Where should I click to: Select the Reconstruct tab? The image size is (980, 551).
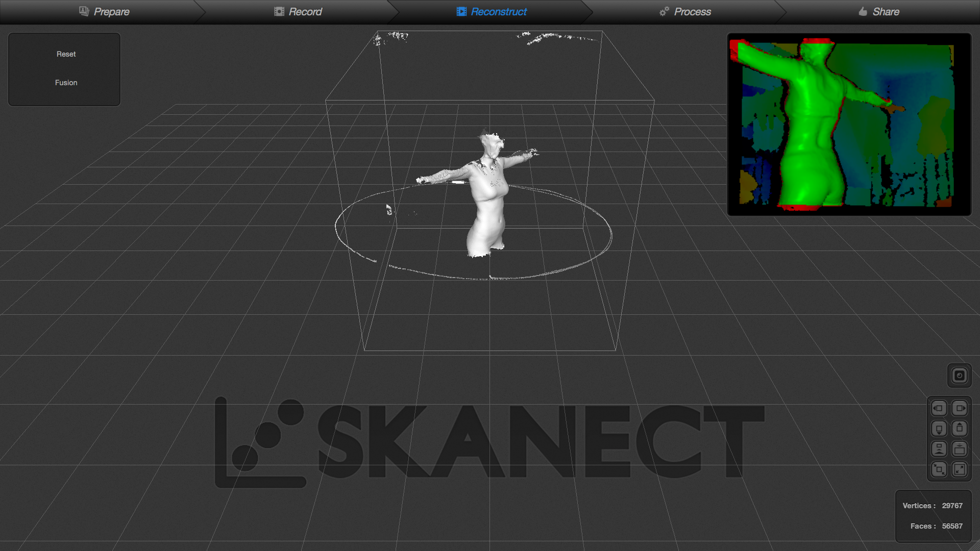click(x=492, y=12)
